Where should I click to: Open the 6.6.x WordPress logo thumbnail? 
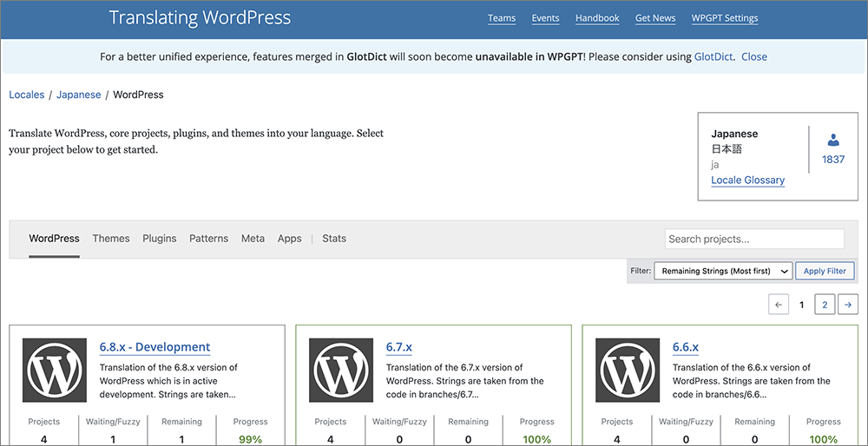(x=628, y=370)
